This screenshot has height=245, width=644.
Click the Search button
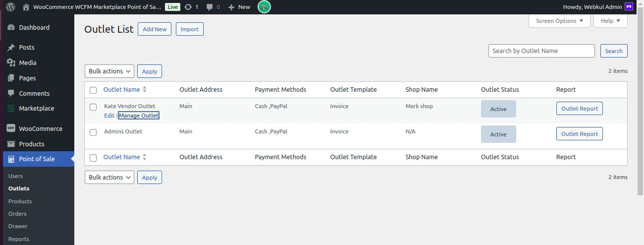[614, 51]
